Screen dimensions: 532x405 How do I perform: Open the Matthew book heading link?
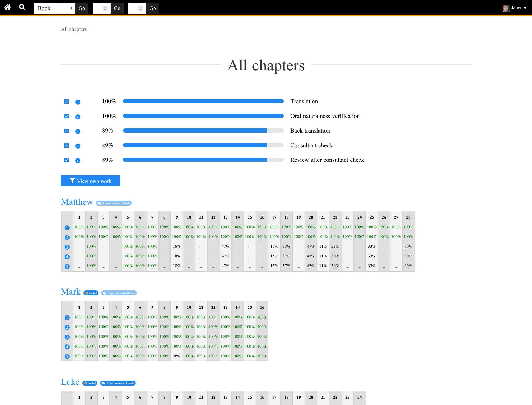coord(77,202)
